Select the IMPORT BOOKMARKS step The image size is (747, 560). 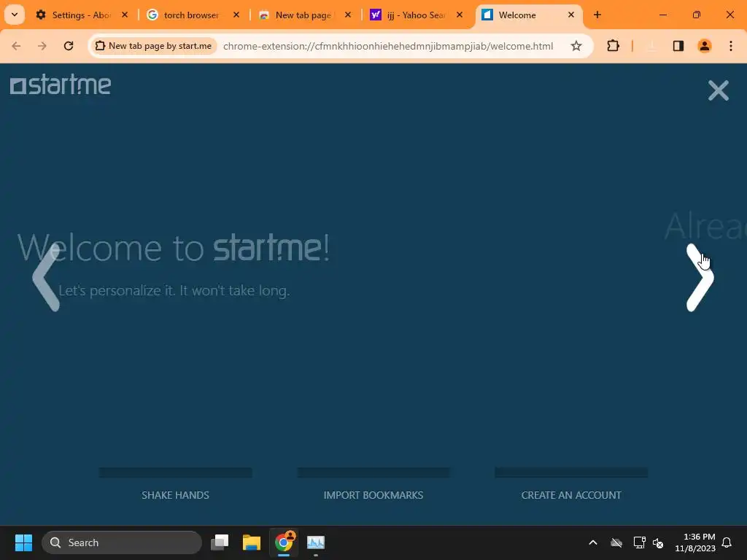[x=373, y=495]
